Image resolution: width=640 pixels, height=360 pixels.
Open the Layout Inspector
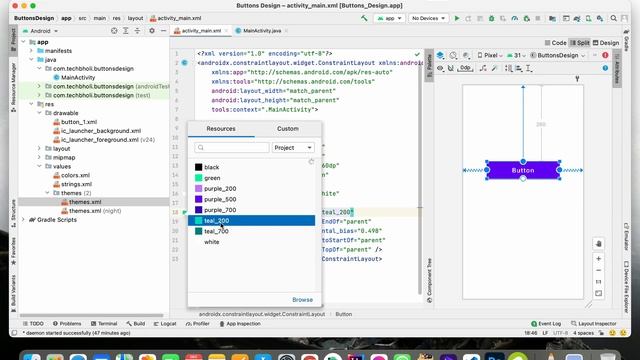pyautogui.click(x=593, y=324)
